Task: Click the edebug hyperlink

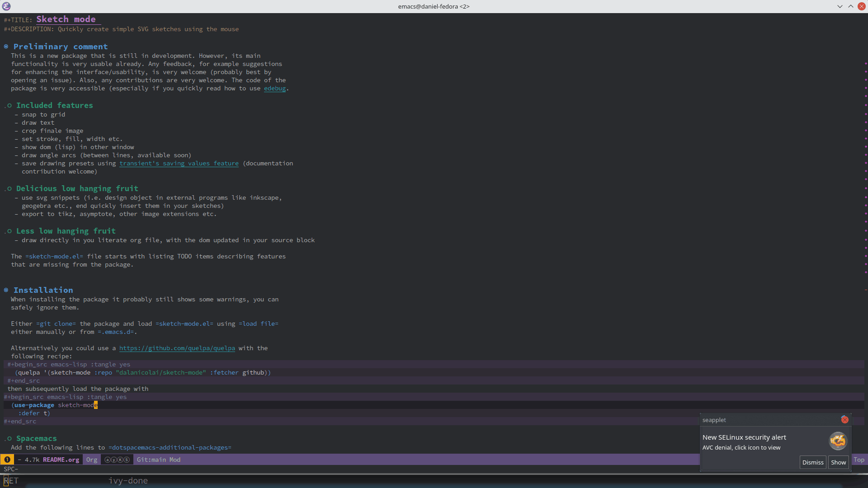Action: click(x=275, y=88)
